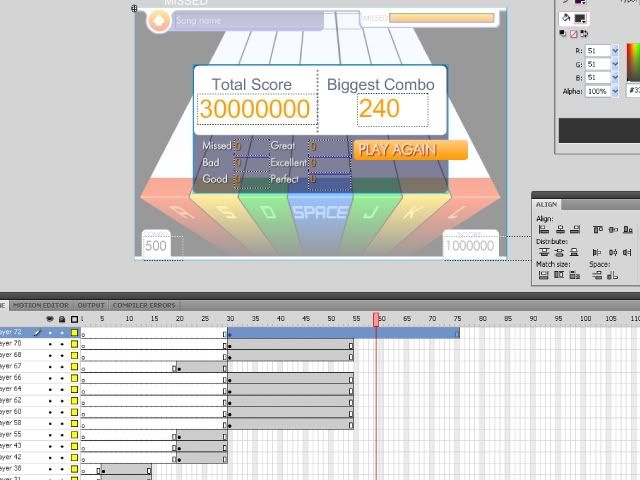Click the orange MISSED progress bar on stage
The height and width of the screenshot is (480, 640).
point(442,18)
